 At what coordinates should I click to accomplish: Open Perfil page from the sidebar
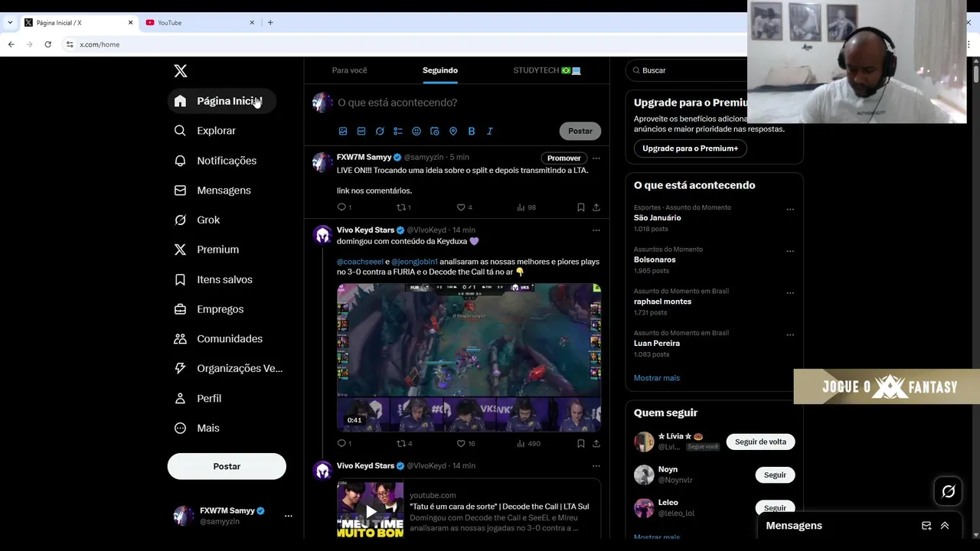pos(198,399)
